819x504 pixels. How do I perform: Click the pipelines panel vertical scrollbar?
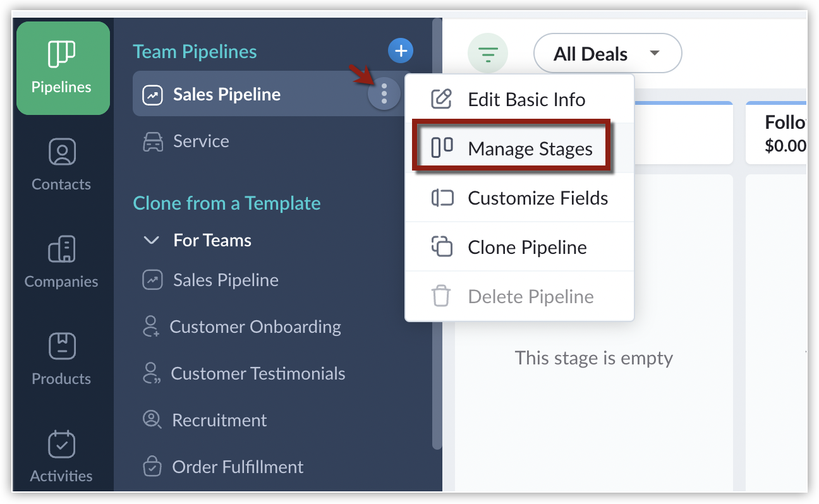(437, 234)
